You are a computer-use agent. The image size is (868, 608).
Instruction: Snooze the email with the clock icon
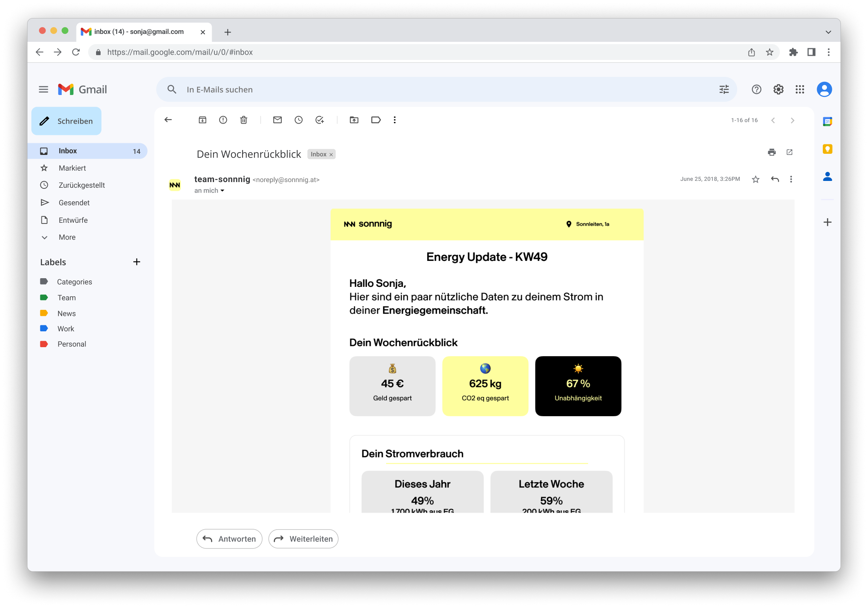pyautogui.click(x=298, y=120)
